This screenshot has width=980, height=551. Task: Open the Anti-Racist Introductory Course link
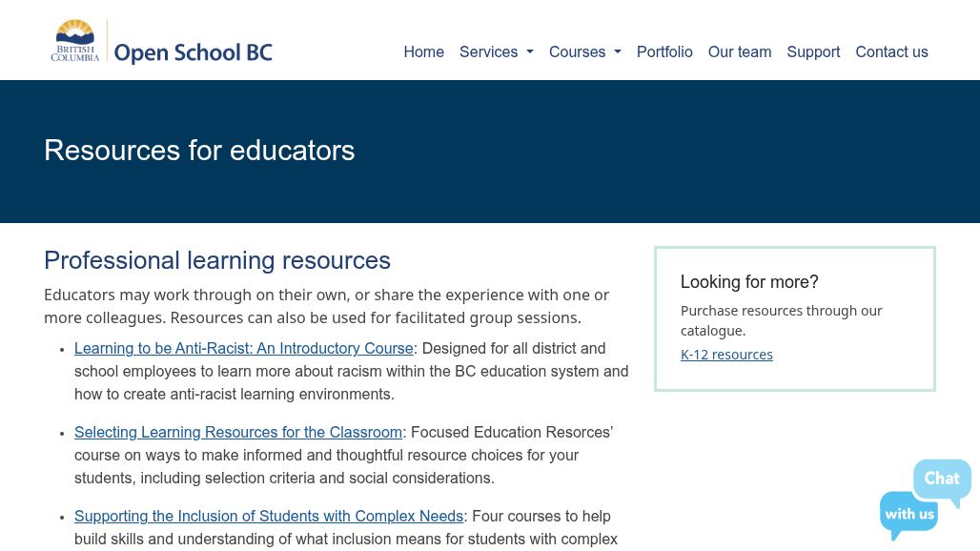pyautogui.click(x=243, y=349)
